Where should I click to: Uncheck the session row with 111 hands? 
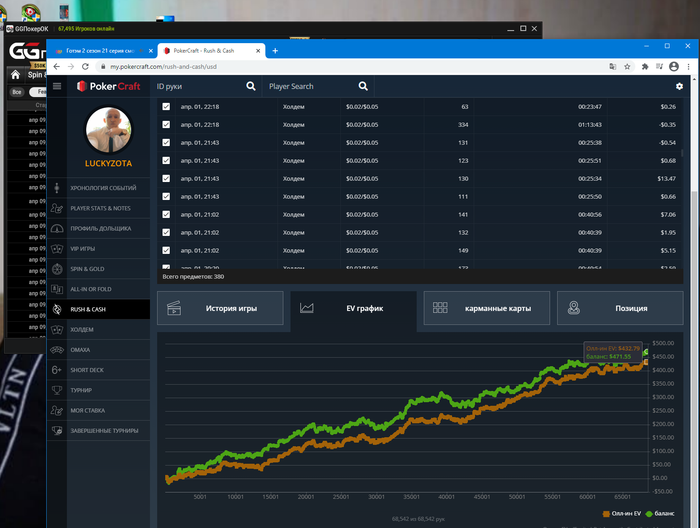(x=166, y=196)
